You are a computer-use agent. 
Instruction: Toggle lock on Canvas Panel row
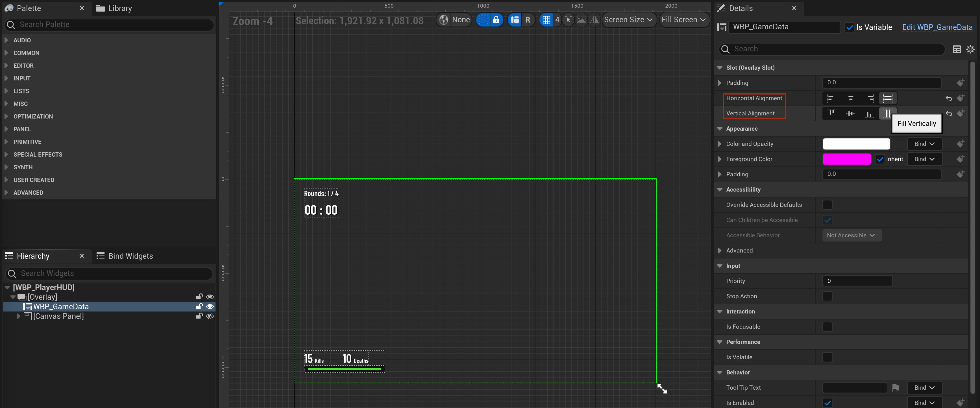(199, 316)
